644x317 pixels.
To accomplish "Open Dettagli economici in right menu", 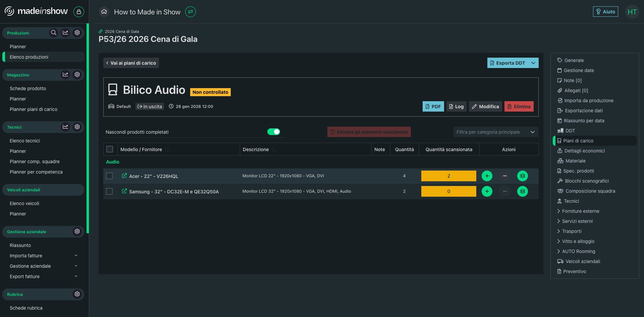I will click(581, 151).
